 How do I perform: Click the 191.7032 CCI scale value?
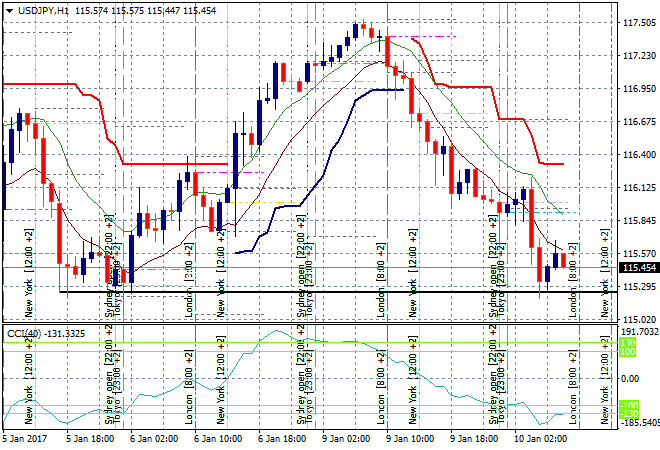[638, 331]
